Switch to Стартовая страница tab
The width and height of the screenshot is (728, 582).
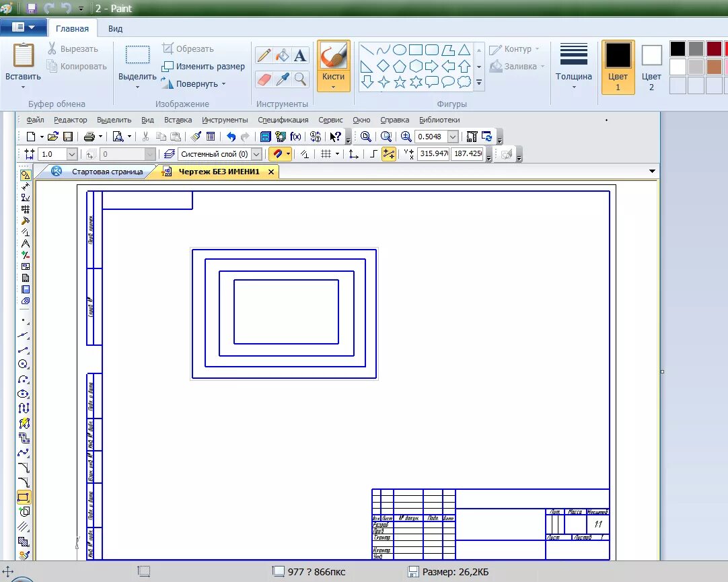pos(107,172)
